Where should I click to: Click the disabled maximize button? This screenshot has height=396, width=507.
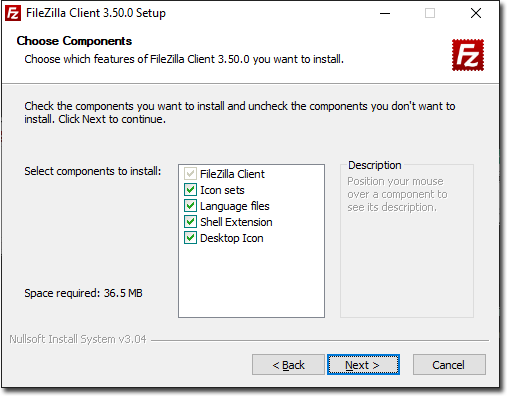point(430,14)
